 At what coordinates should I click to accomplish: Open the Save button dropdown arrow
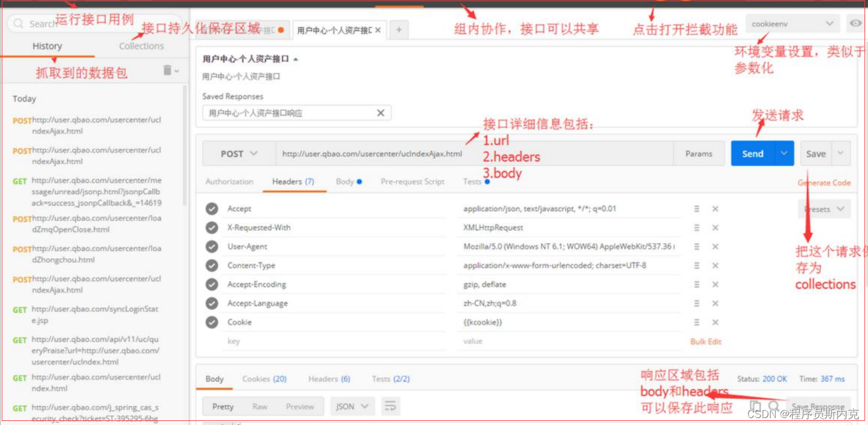point(841,153)
